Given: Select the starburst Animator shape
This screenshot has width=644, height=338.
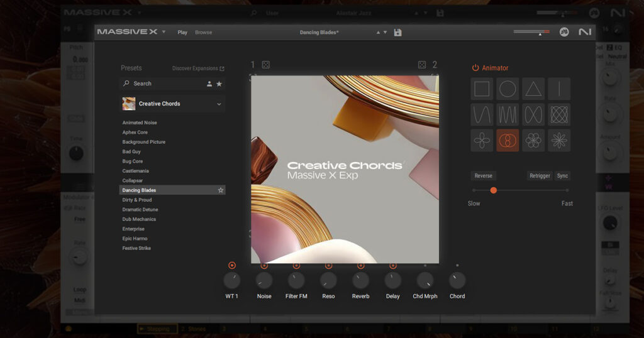Looking at the screenshot, I should 559,140.
